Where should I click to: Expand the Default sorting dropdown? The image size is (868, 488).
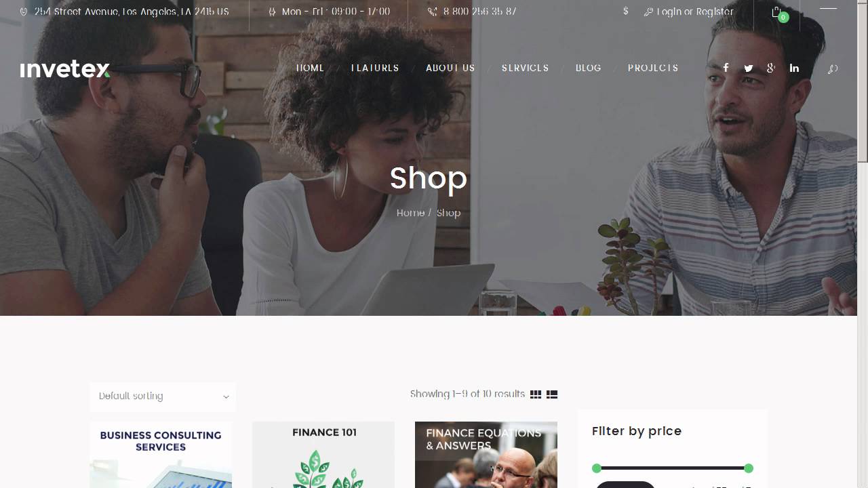(163, 396)
